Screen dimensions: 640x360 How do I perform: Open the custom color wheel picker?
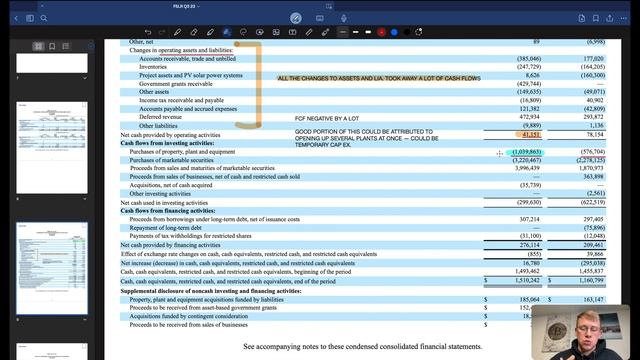coord(419,32)
